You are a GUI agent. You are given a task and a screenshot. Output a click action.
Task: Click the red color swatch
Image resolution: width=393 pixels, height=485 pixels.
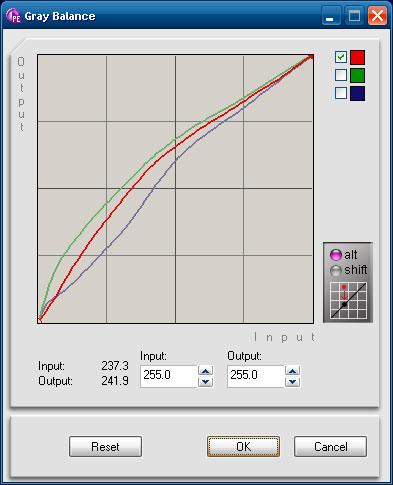(357, 57)
